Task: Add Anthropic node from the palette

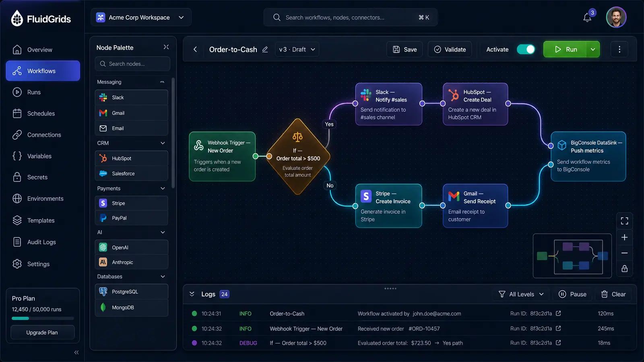Action: pyautogui.click(x=132, y=262)
